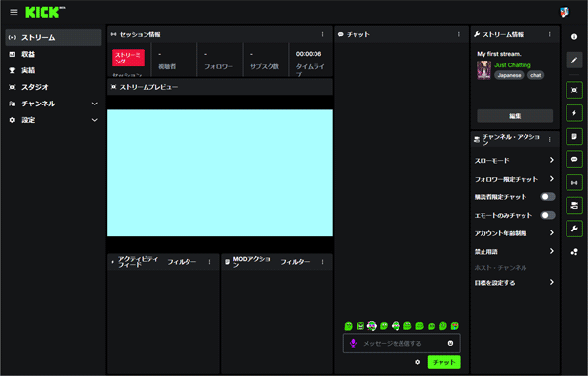Open the hamburger menu next to the KICK logo

pos(14,12)
